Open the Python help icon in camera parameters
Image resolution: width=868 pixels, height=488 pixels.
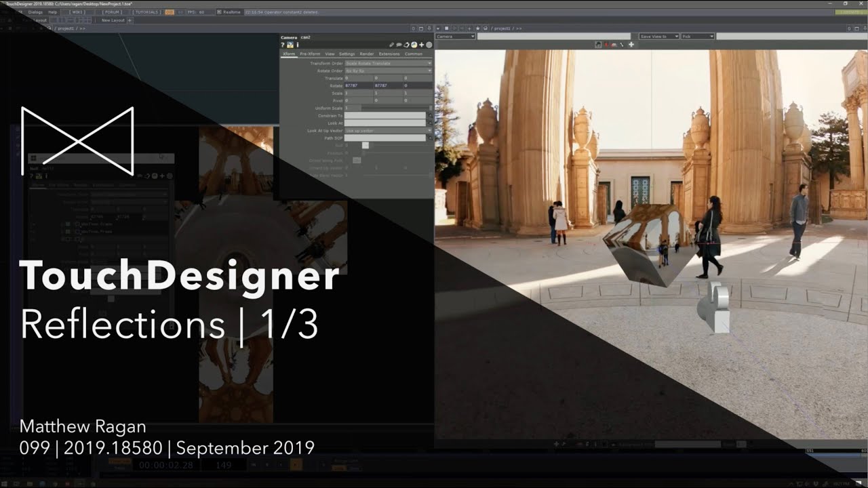(x=290, y=45)
